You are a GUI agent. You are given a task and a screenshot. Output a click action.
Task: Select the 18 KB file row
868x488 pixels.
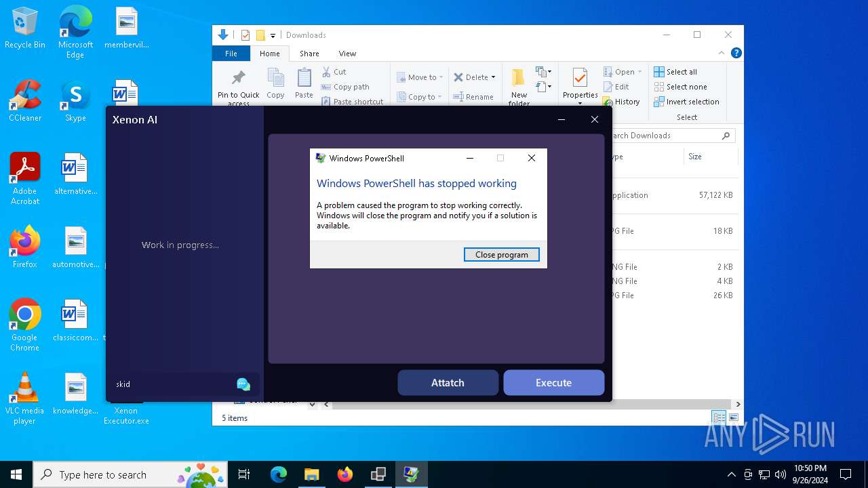click(x=673, y=231)
